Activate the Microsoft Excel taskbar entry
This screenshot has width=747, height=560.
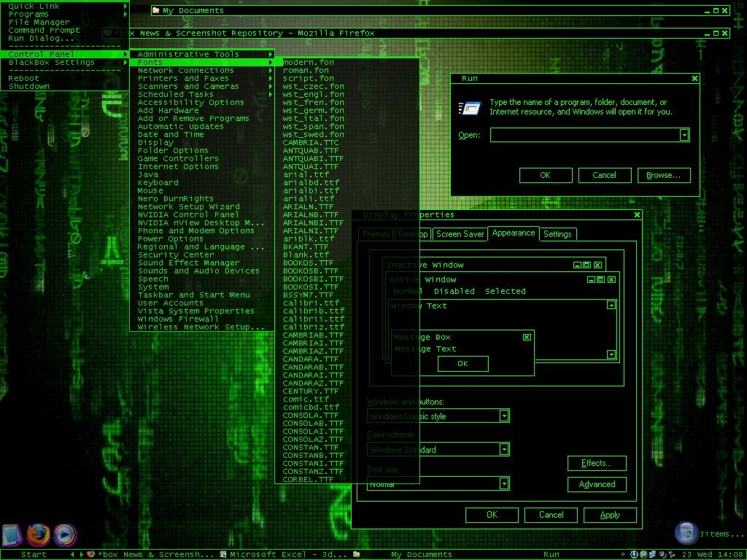coord(284,554)
